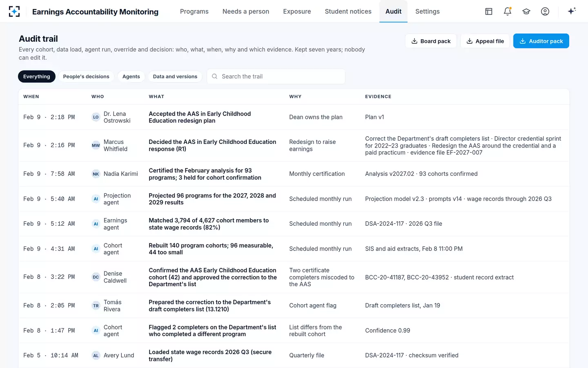588x368 pixels.
Task: Download the Board pack
Action: 431,41
